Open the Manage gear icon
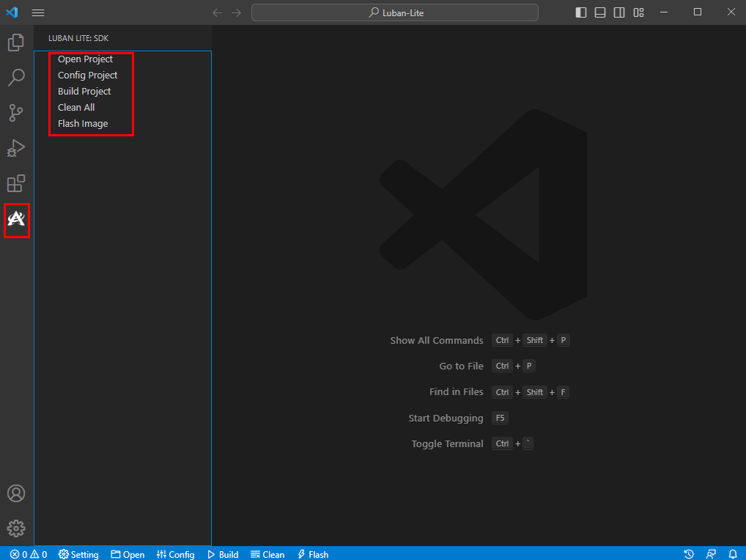This screenshot has height=560, width=746. [x=16, y=528]
